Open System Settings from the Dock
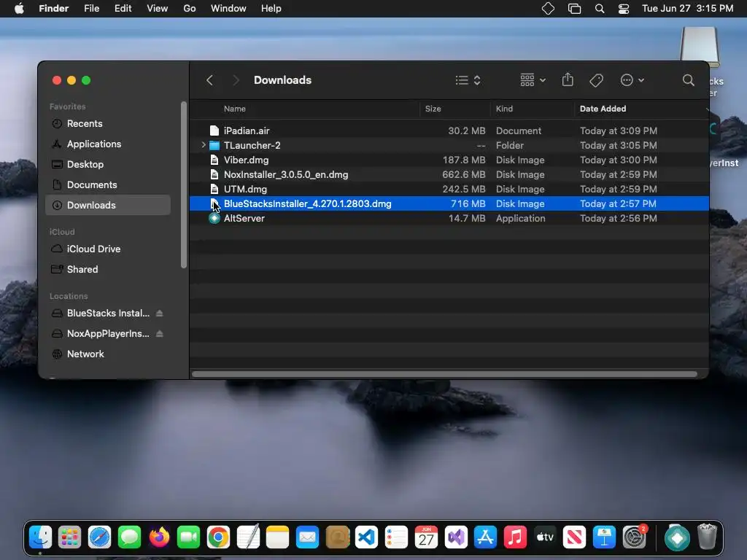 [x=634, y=537]
